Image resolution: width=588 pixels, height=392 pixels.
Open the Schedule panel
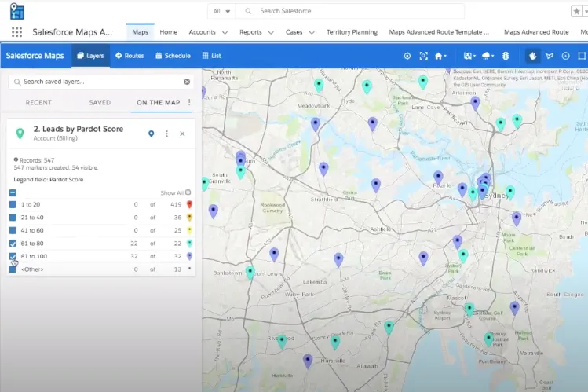(x=173, y=56)
